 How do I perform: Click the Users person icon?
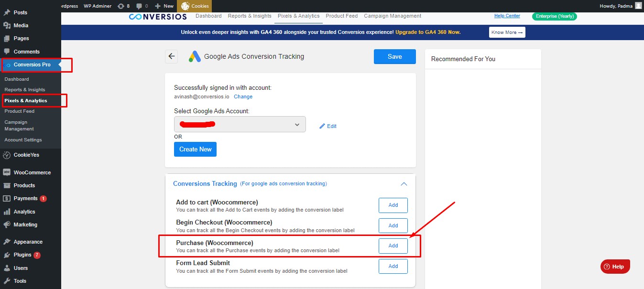coord(7,268)
